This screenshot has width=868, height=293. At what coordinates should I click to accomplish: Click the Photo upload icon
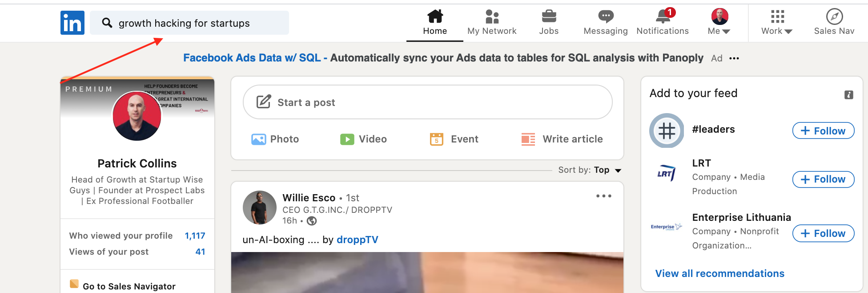[x=258, y=139]
